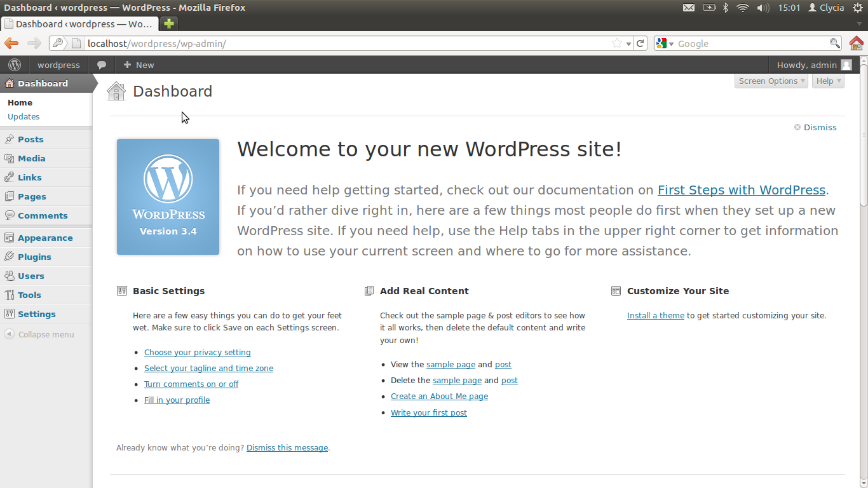Screen dimensions: 868x488
Task: Open the Appearance menu in sidebar
Action: click(x=46, y=238)
